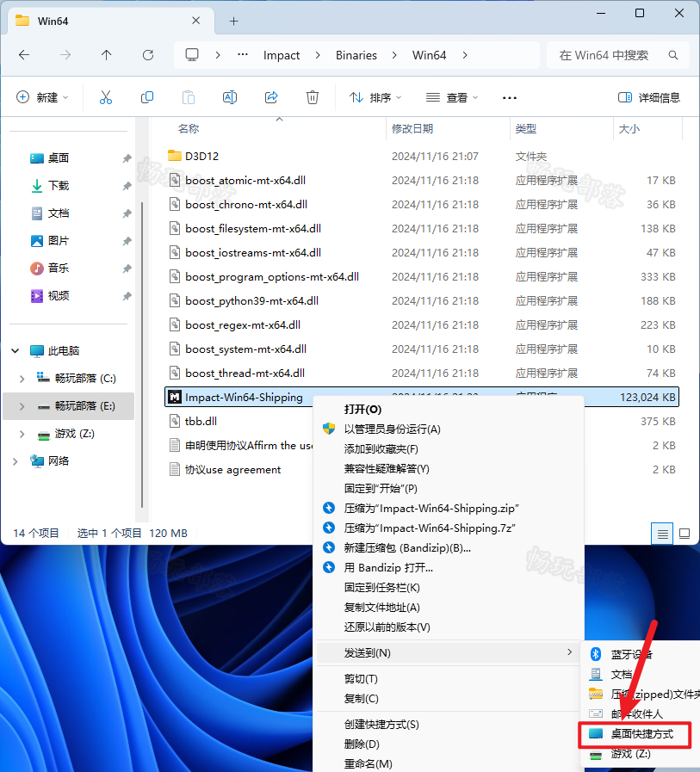Click the Cut scissors icon

click(105, 97)
